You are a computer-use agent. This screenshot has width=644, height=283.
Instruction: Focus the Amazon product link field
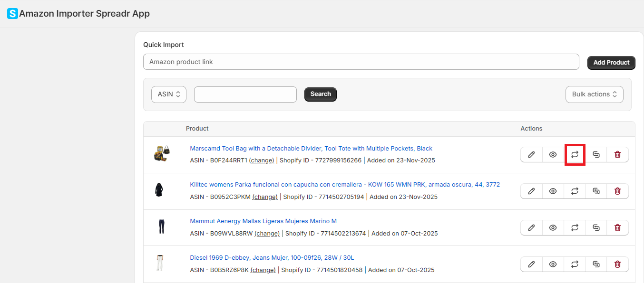click(361, 62)
